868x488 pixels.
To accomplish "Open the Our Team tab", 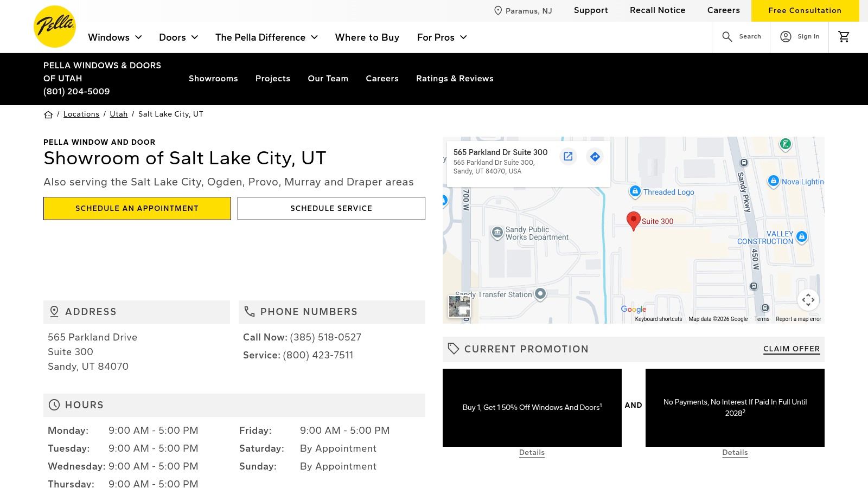I will click(328, 79).
